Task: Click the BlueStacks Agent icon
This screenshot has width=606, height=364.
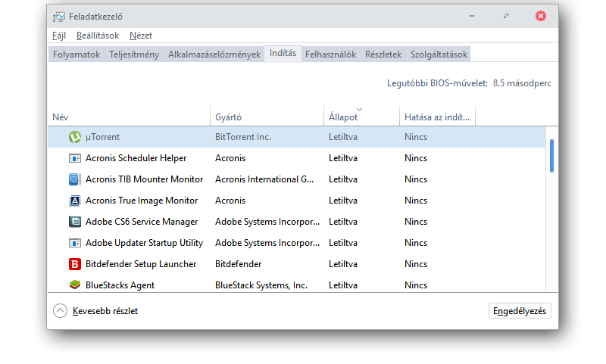Action: 75,285
